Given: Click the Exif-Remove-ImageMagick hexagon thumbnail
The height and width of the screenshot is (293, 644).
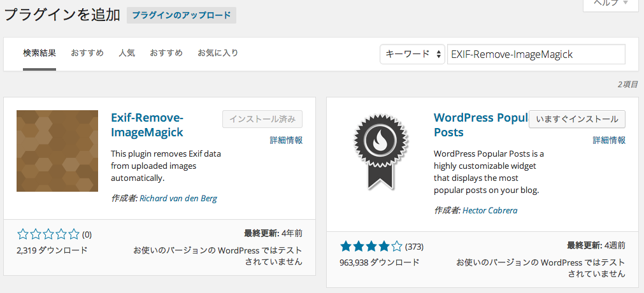Looking at the screenshot, I should pos(57,151).
